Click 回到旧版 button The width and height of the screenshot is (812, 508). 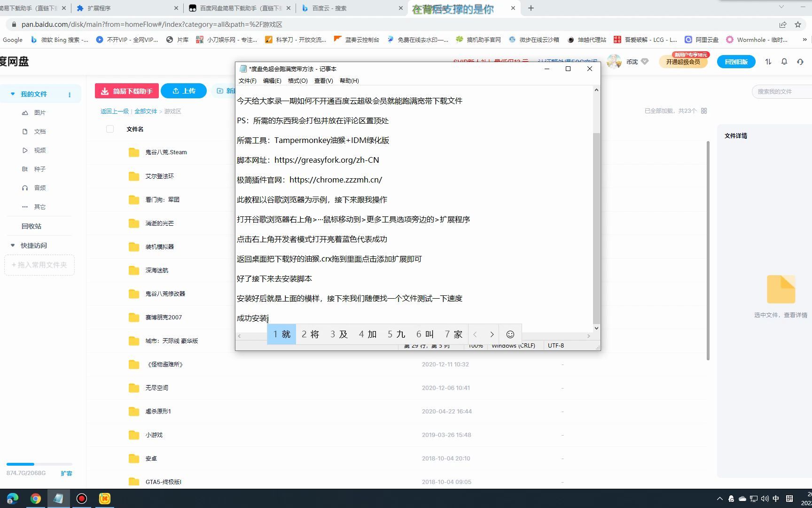click(x=736, y=62)
